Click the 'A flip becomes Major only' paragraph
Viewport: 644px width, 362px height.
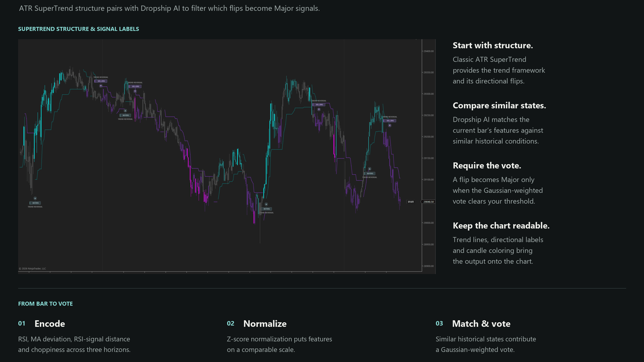498,190
